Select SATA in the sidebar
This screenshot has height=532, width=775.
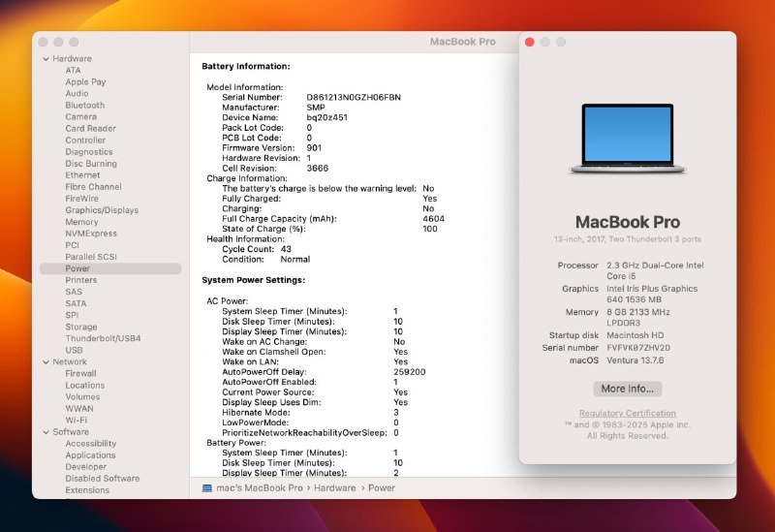tap(76, 303)
